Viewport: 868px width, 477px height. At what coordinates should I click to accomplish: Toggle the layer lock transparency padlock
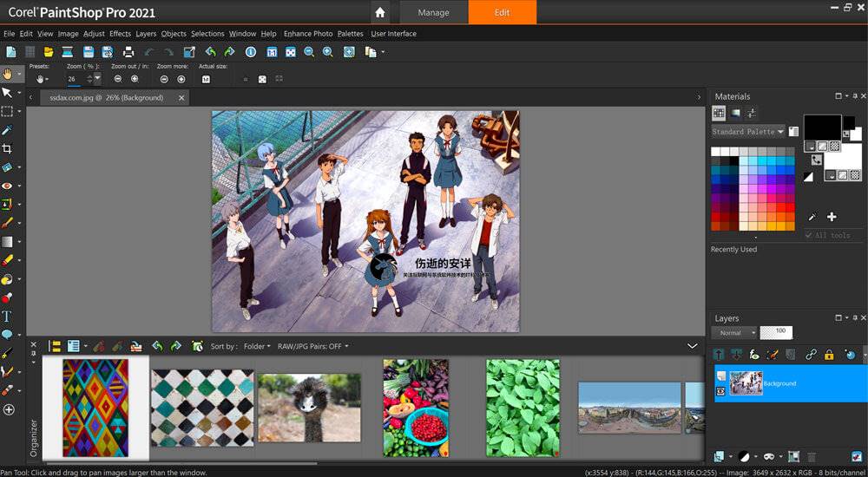(x=829, y=355)
